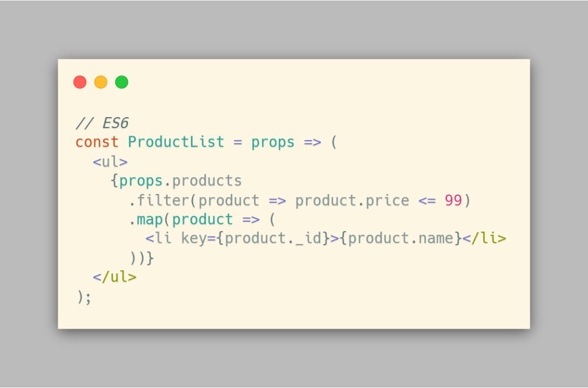Click the green maximize window dot
588x388 pixels.
point(121,82)
